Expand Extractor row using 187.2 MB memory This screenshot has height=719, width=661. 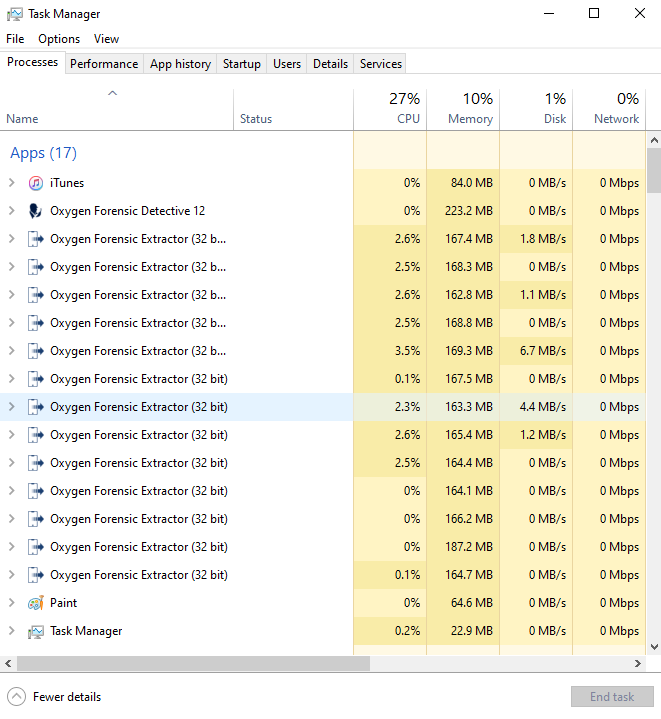[12, 547]
